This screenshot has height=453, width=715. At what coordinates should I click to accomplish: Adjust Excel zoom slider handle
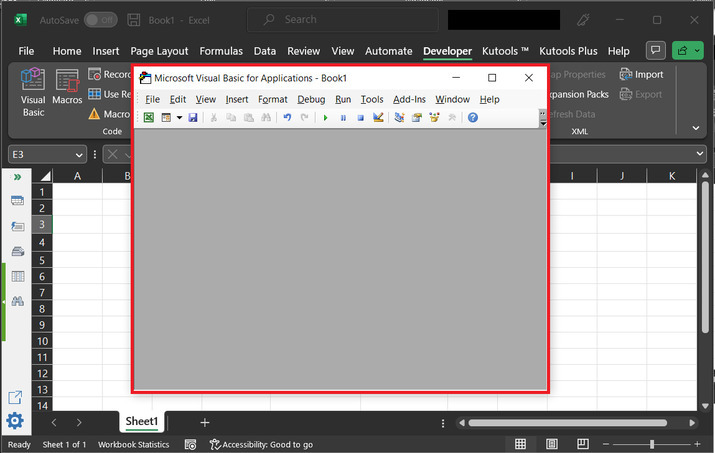(652, 444)
